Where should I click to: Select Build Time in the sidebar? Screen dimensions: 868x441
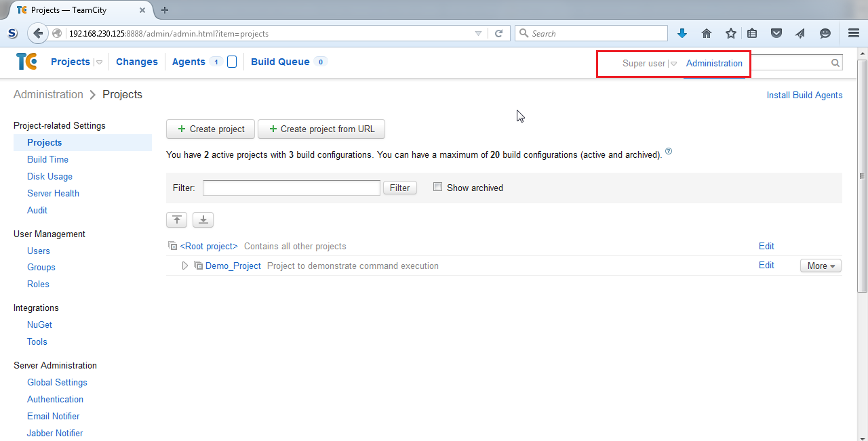47,159
